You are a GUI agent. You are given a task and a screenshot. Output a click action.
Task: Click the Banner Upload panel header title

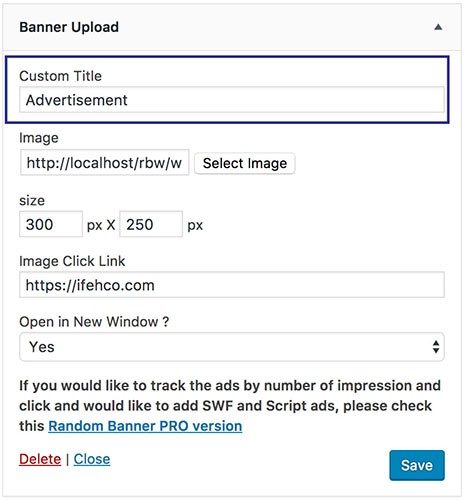[69, 27]
